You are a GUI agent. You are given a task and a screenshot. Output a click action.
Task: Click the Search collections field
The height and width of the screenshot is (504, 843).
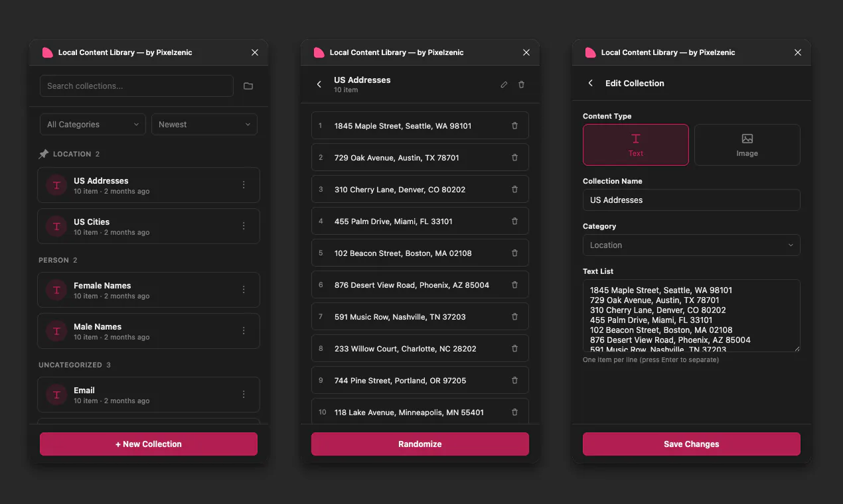coord(137,86)
